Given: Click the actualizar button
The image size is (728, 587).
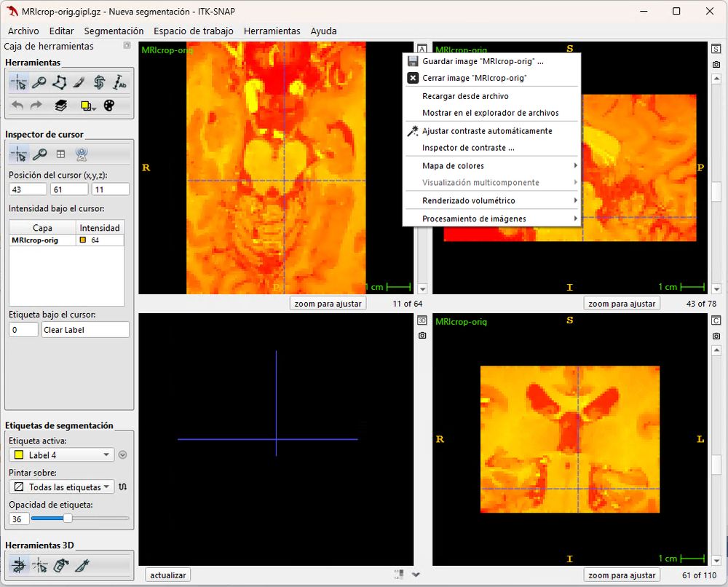Looking at the screenshot, I should [168, 575].
